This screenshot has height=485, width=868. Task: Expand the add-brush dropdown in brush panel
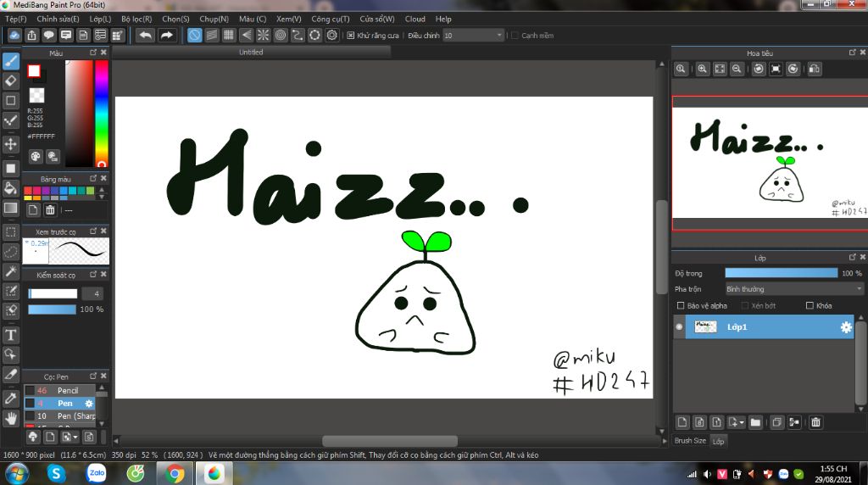pyautogui.click(x=75, y=437)
